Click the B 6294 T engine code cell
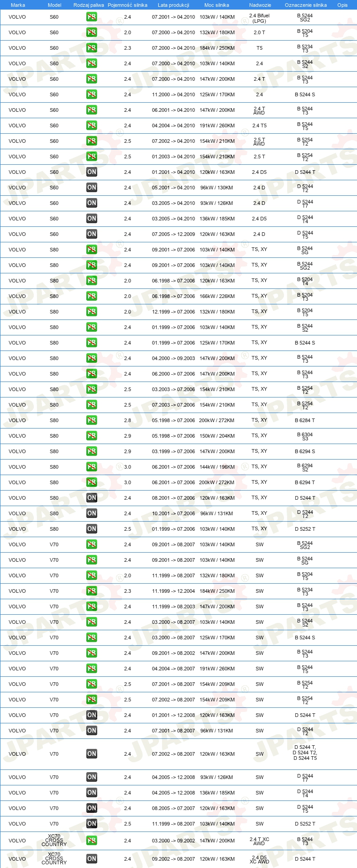The height and width of the screenshot is (868, 357). coord(305,482)
